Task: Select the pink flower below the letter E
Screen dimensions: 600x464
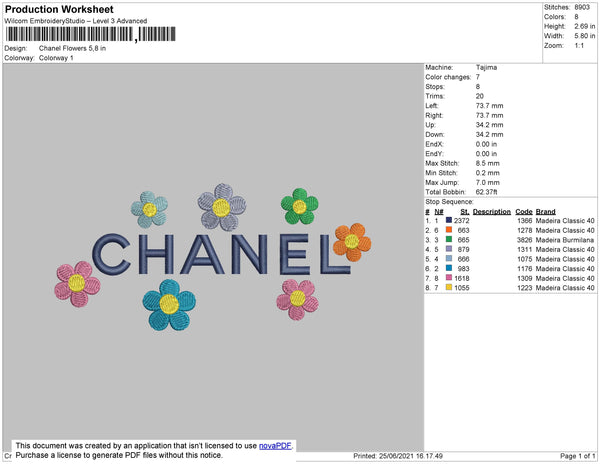Action: [298, 299]
